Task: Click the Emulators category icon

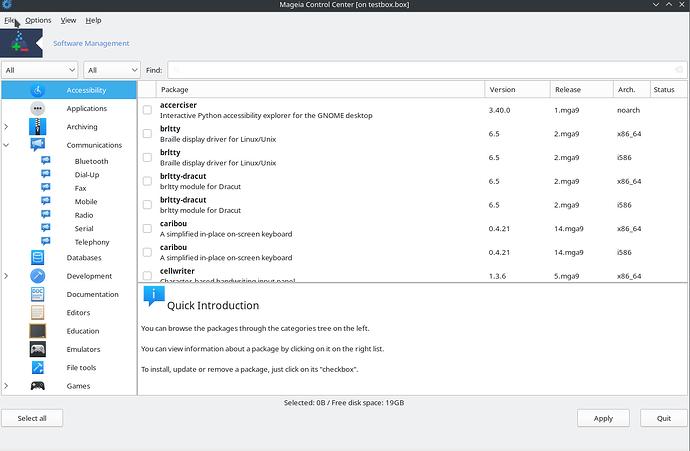Action: [x=37, y=349]
